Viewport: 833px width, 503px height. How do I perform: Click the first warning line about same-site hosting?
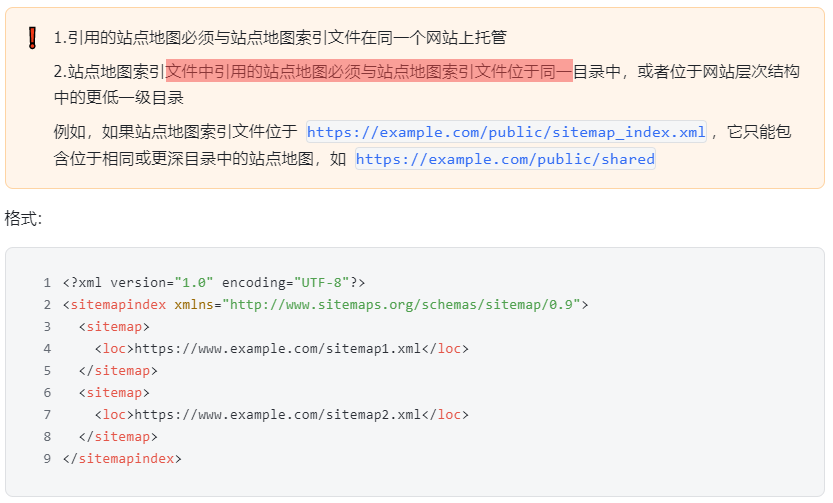tap(280, 38)
